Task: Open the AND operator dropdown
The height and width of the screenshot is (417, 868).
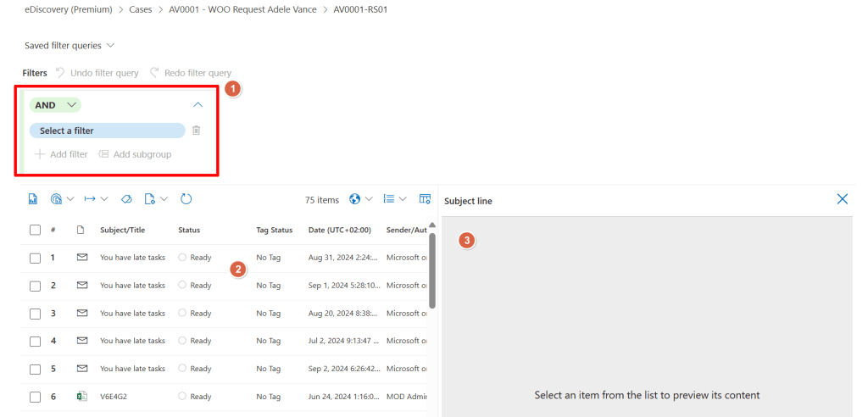Action: 55,105
